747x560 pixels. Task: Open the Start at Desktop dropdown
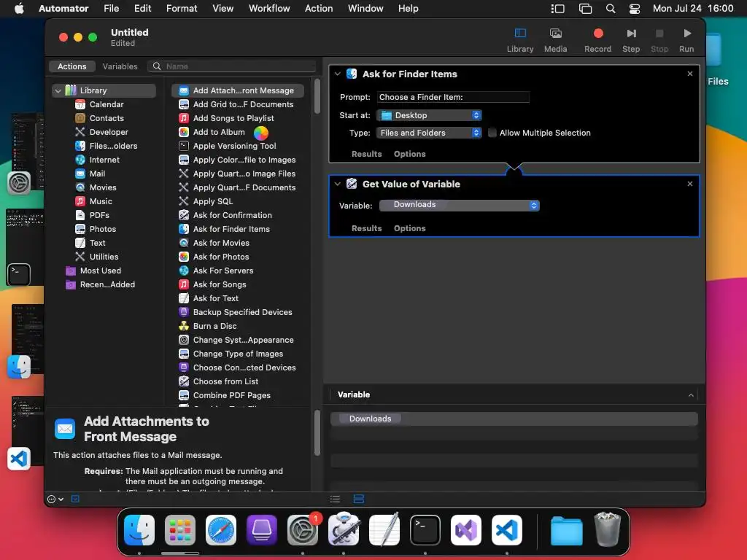click(429, 115)
